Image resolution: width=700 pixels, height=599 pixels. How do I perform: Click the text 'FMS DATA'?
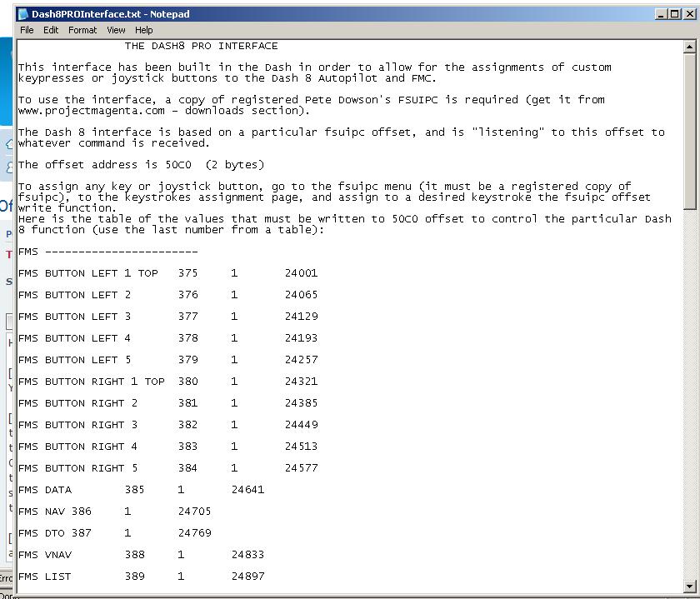[45, 490]
